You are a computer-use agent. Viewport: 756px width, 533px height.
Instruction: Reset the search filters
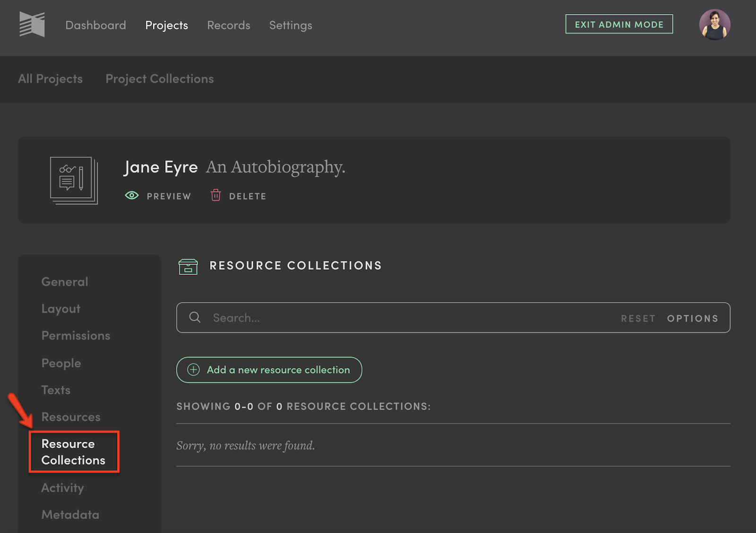638,318
